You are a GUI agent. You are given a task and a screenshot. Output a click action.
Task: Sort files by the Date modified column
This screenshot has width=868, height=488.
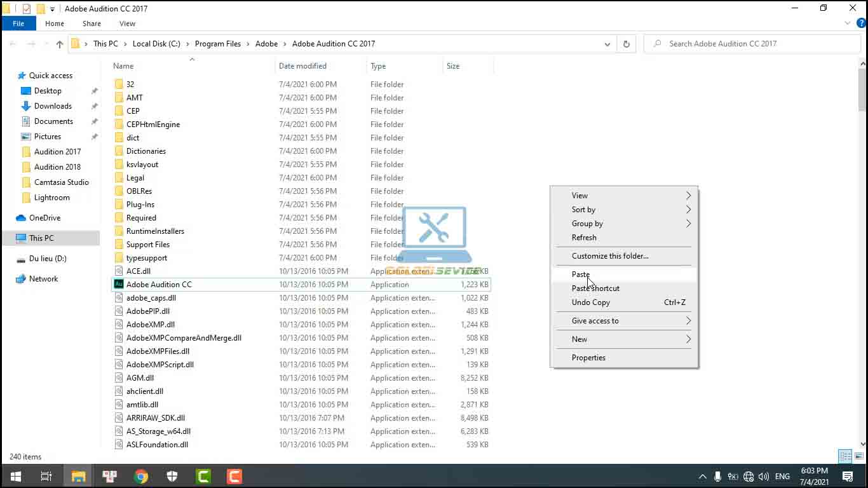(x=302, y=66)
